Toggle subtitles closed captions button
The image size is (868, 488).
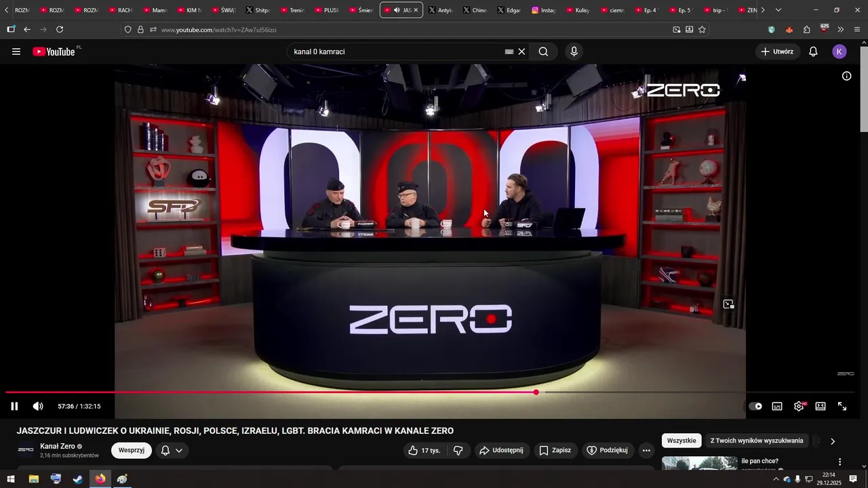pos(777,406)
